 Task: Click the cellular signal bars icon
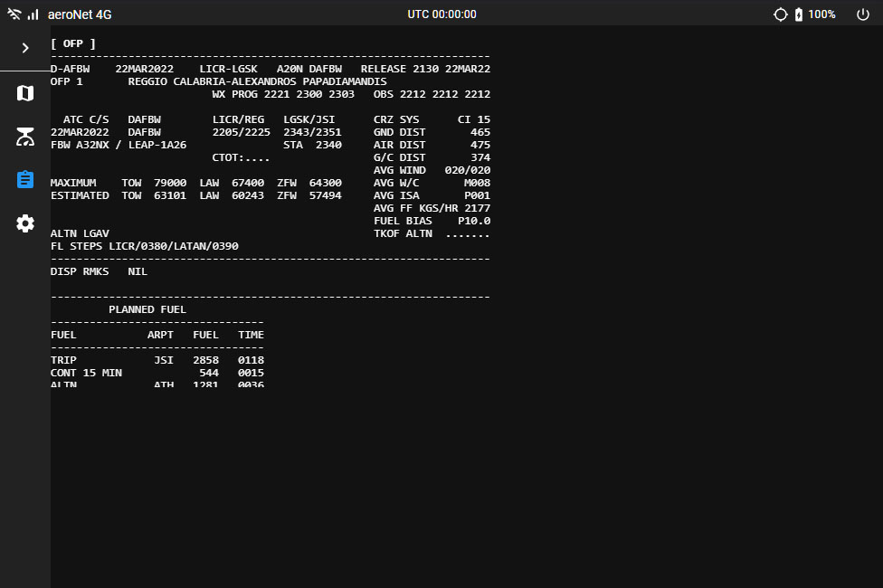[33, 14]
